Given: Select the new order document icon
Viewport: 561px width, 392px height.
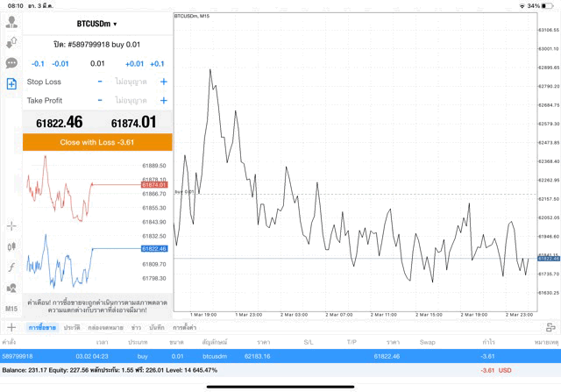Looking at the screenshot, I should (x=11, y=84).
